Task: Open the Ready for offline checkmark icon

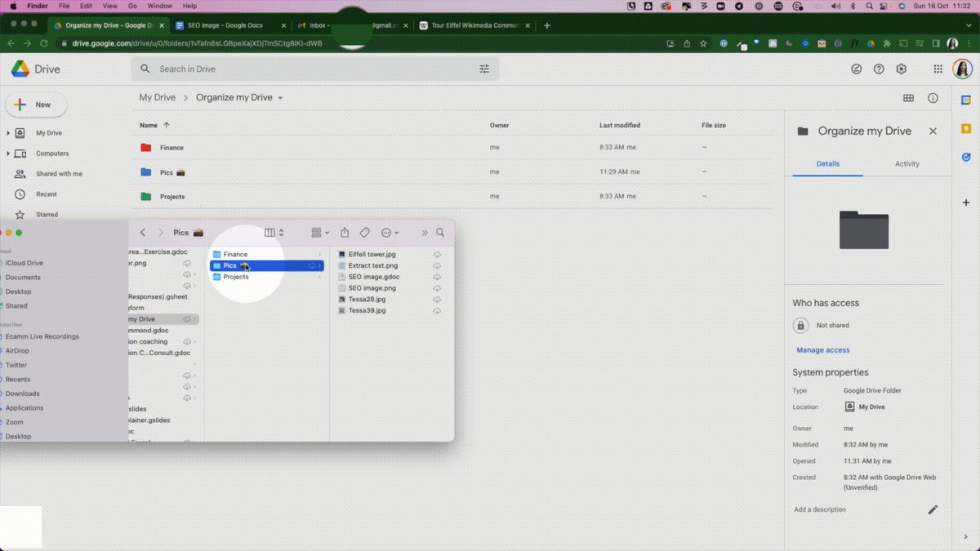Action: [x=856, y=69]
